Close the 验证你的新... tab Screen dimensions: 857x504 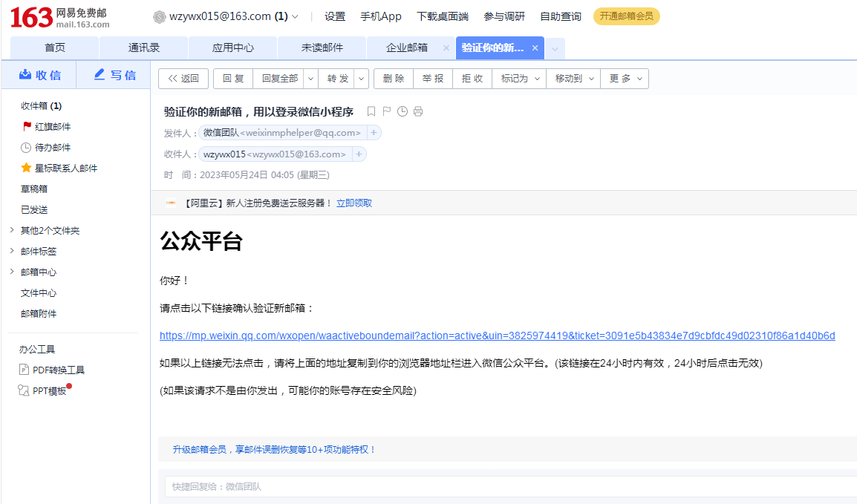click(x=535, y=48)
